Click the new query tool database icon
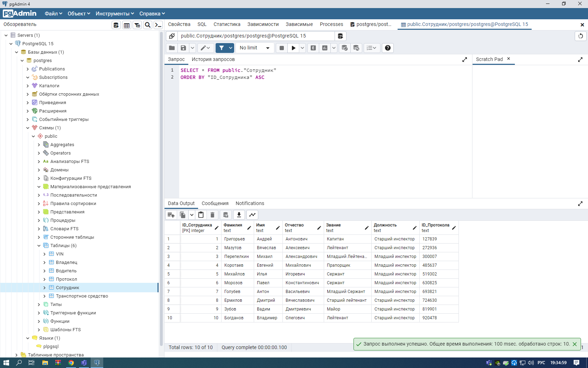Image resolution: width=588 pixels, height=368 pixels. point(340,36)
